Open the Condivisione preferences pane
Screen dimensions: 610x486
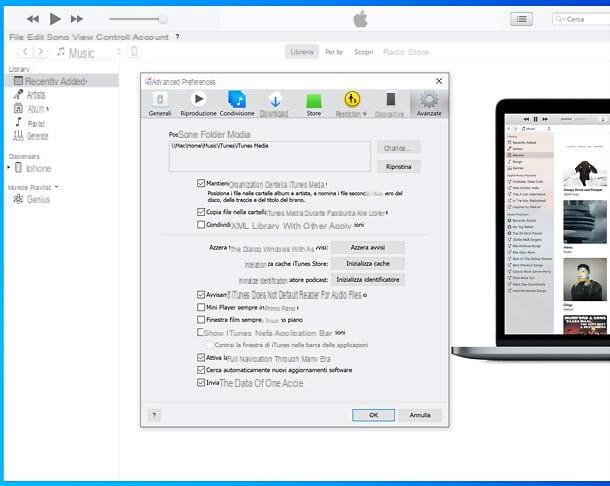(x=237, y=104)
